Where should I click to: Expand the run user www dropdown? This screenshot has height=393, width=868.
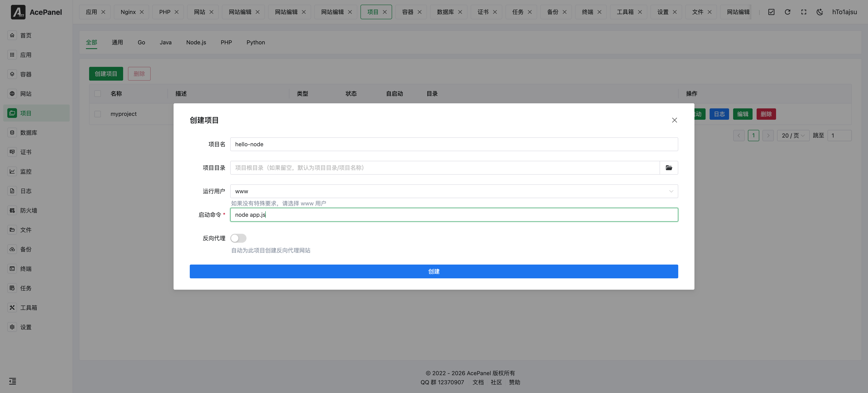454,191
